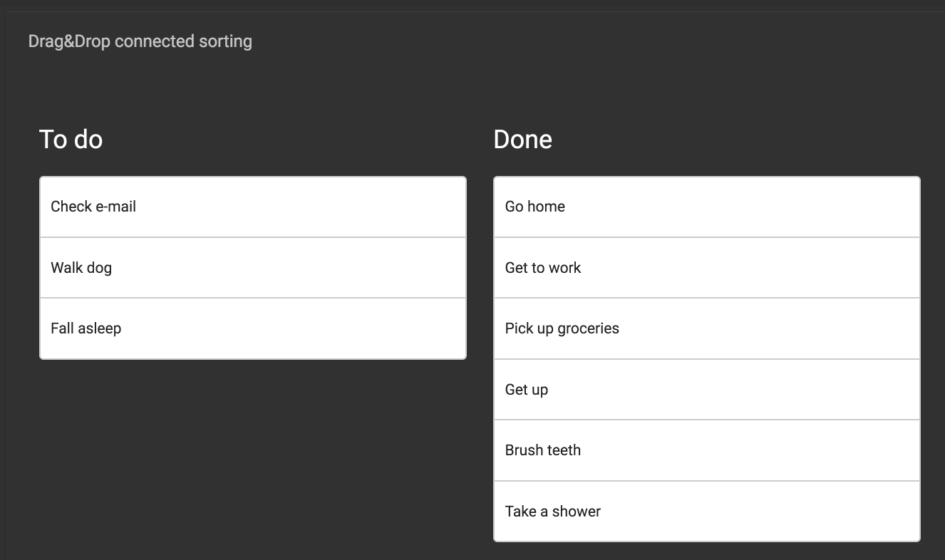The image size is (945, 560).
Task: Select the Get up task
Action: [707, 390]
